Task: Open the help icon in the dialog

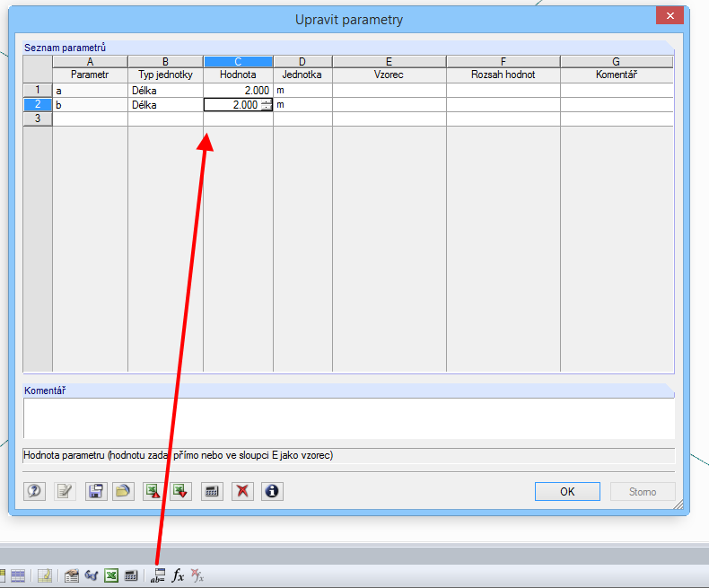Action: click(x=34, y=491)
